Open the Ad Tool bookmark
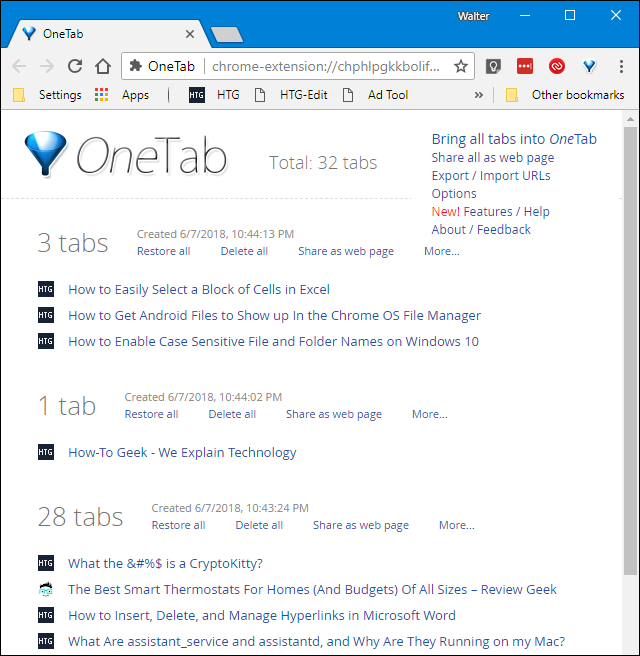Viewport: 640px width, 656px height. click(x=375, y=95)
